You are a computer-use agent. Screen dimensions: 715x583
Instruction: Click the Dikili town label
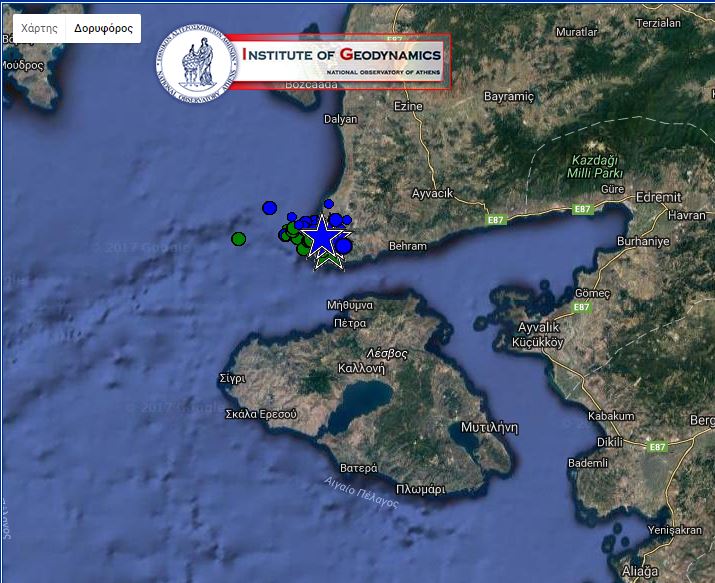[x=610, y=442]
